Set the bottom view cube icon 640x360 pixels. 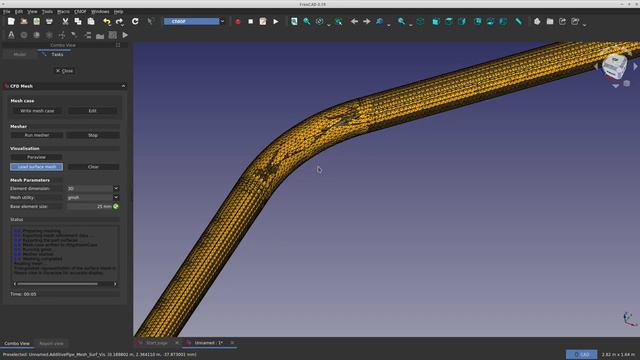click(490, 21)
